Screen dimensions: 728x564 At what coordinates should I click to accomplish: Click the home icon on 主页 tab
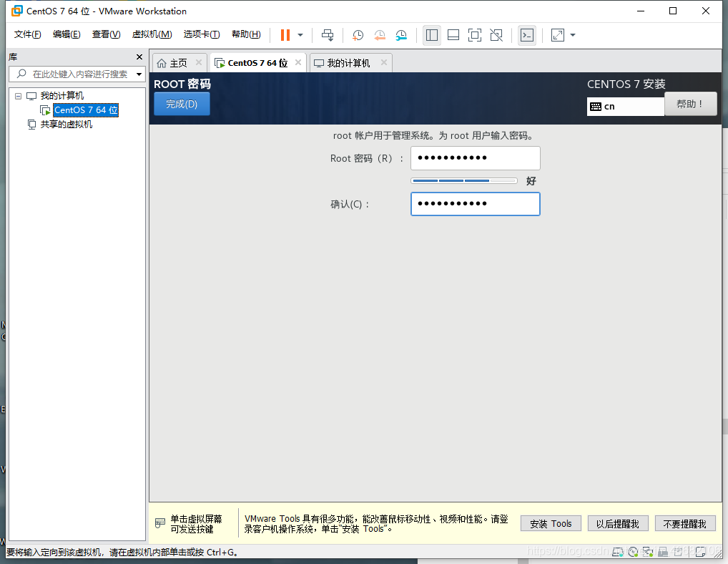(x=162, y=63)
